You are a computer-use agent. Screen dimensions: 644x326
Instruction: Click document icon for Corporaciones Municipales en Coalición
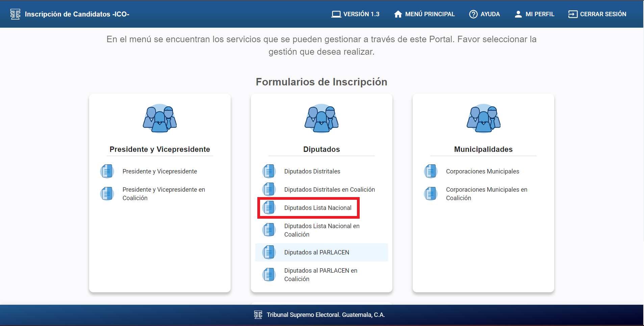431,194
